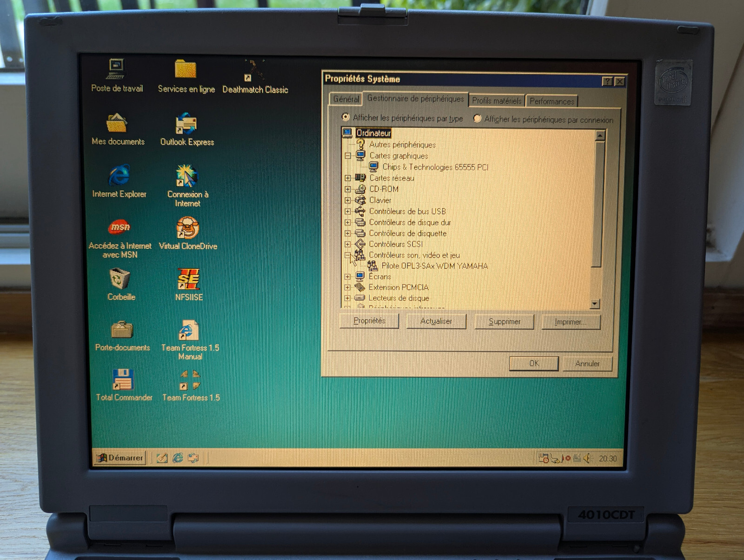Open the Mes documents folder icon

[117, 123]
